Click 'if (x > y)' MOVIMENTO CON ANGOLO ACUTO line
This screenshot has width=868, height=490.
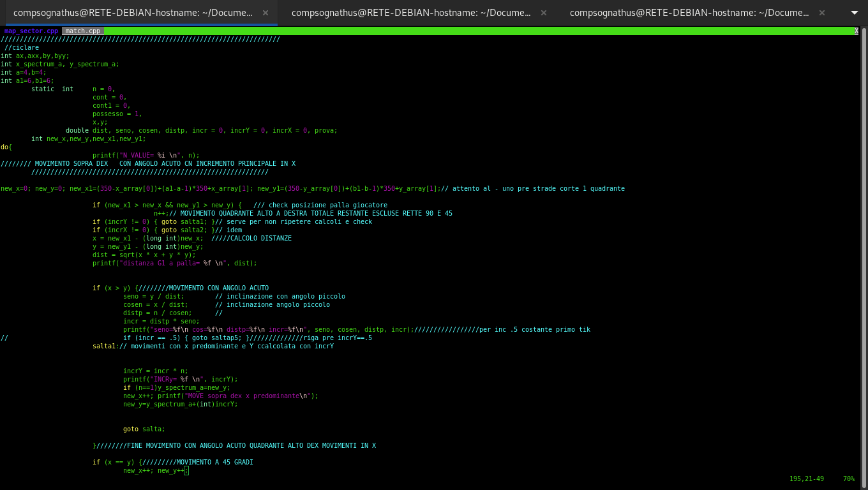coord(181,288)
